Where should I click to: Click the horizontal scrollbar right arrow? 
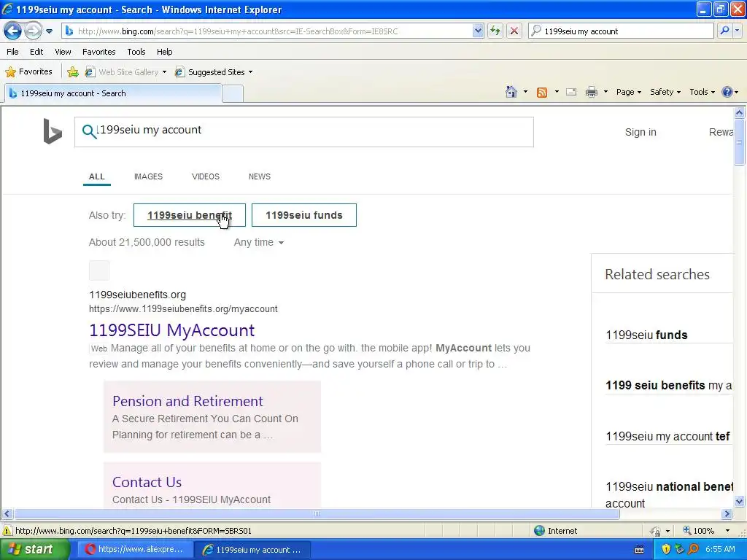pyautogui.click(x=727, y=514)
